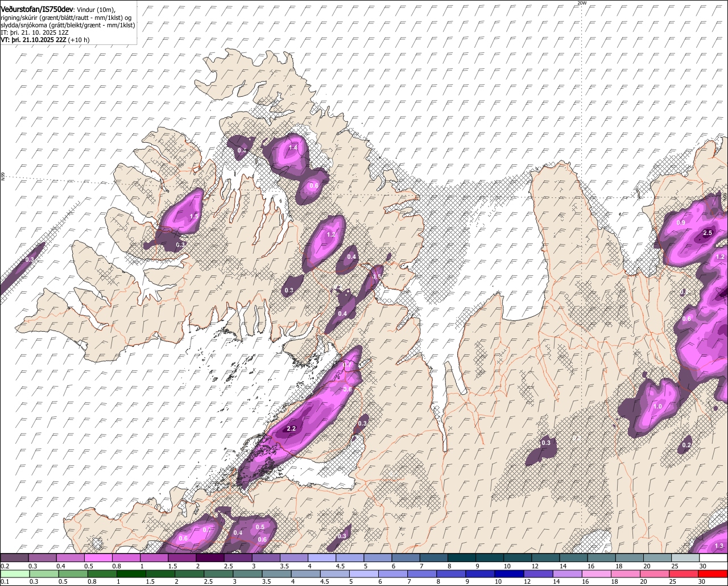Click the 2.5 precipitation value on the map

pyautogui.click(x=708, y=233)
